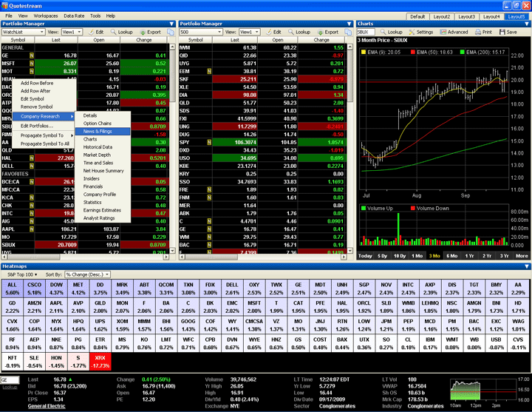Click copy icon in WatchList portfolio toolbar
This screenshot has height=412, width=532.
coord(171,33)
